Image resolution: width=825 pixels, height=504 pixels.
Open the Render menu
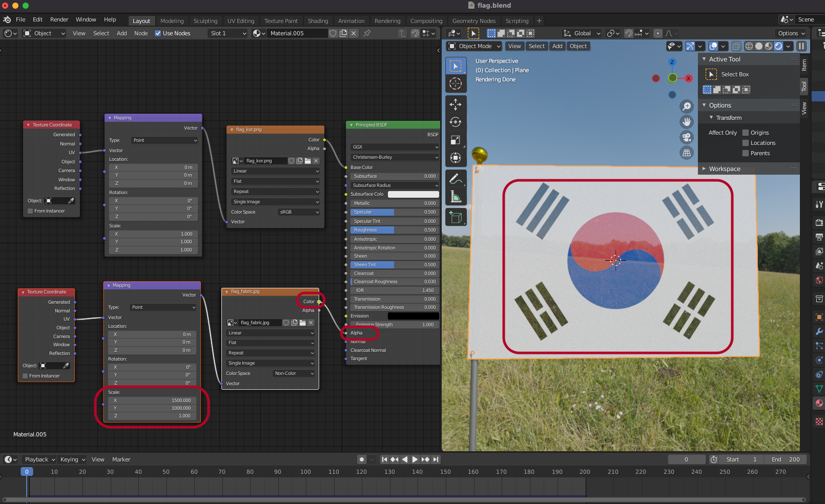point(59,19)
